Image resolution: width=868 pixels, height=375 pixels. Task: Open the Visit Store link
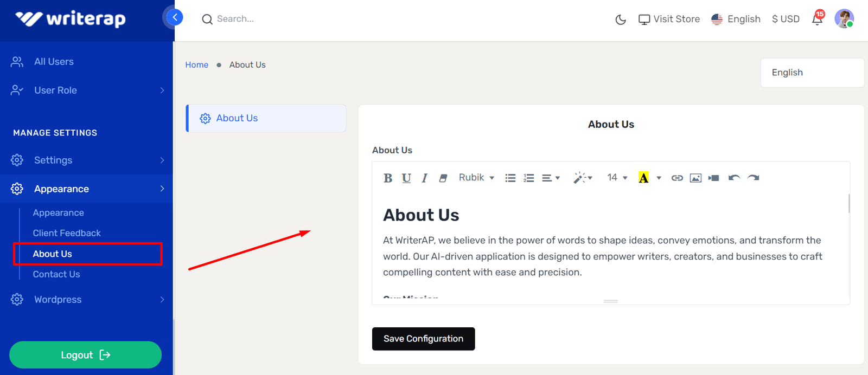pos(669,19)
